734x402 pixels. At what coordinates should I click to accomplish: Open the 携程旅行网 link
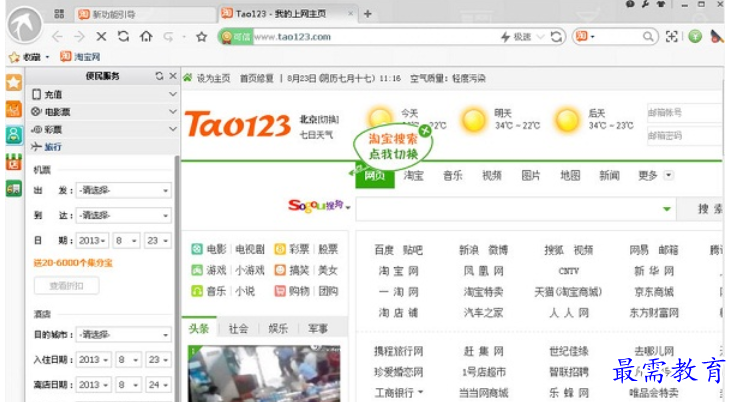pyautogui.click(x=398, y=351)
